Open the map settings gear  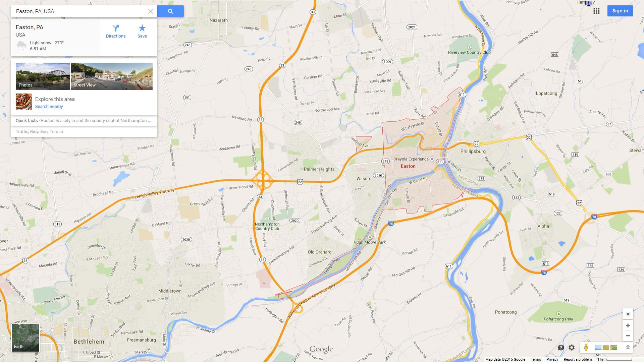[572, 348]
